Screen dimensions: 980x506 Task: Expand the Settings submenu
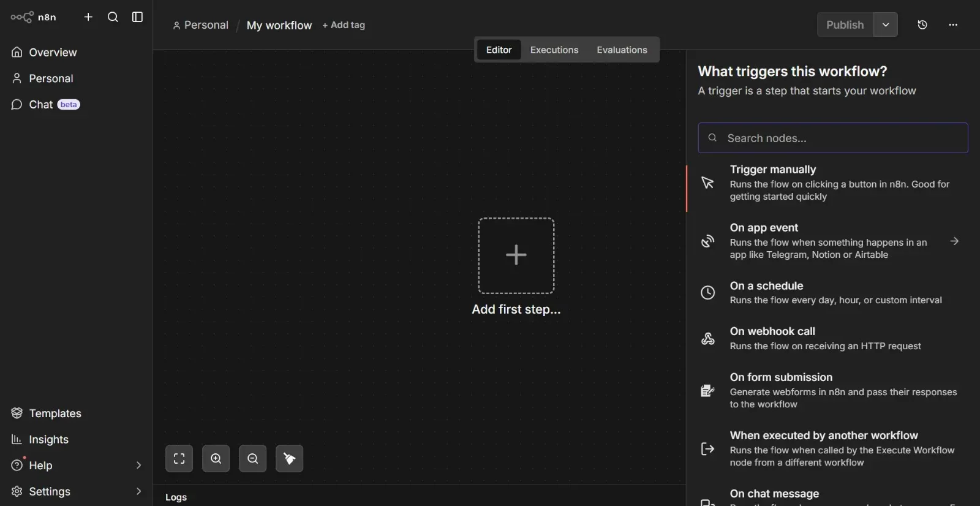point(138,491)
